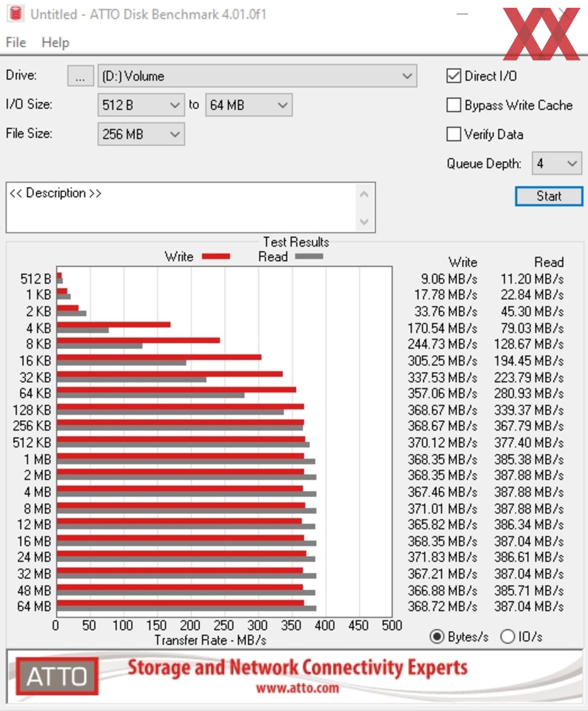
Task: Click the 4 KB chart row label
Action: [38, 328]
